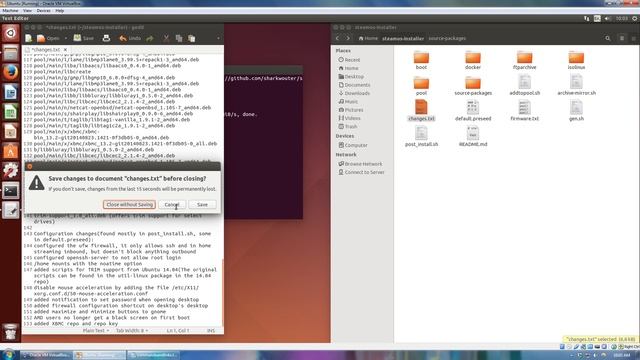
Task: Open Plain Text language dropdown
Action: tap(96, 331)
